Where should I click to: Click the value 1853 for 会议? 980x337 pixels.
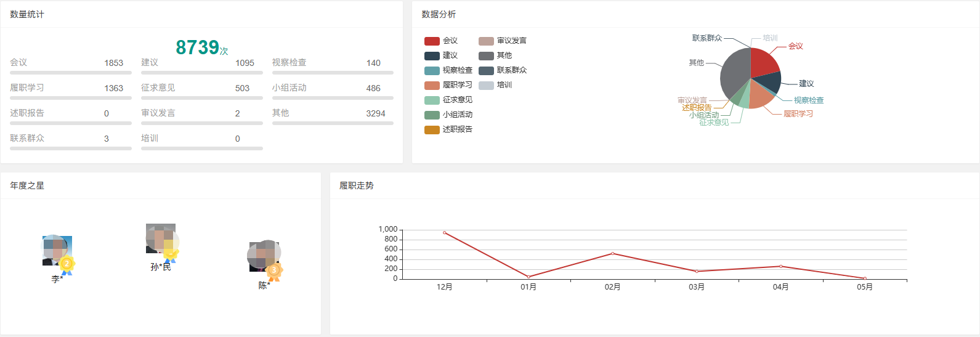[114, 63]
